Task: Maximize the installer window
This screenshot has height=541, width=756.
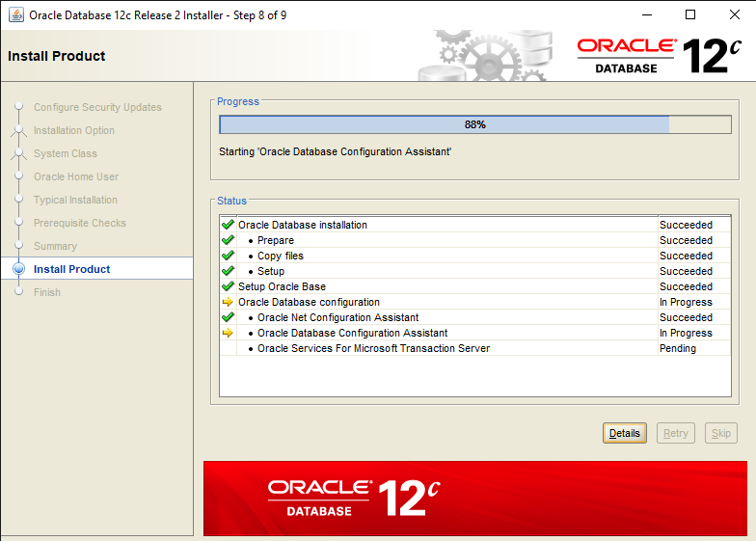Action: [x=690, y=15]
